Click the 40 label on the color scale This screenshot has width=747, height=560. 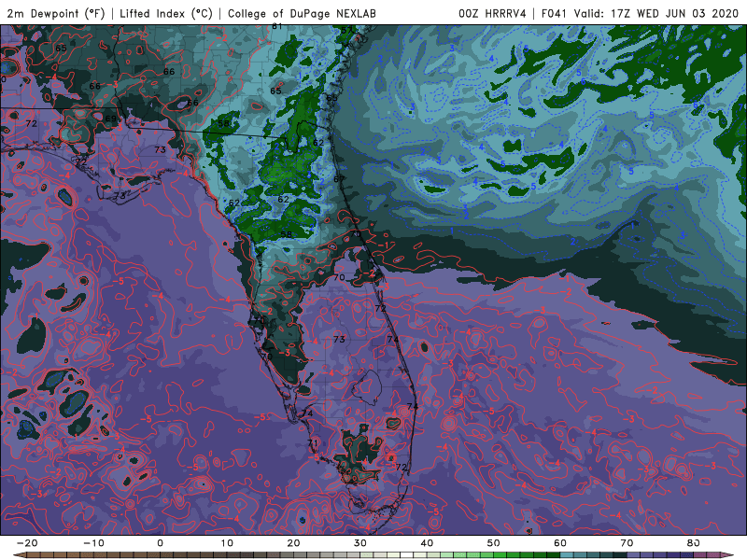[x=427, y=543]
